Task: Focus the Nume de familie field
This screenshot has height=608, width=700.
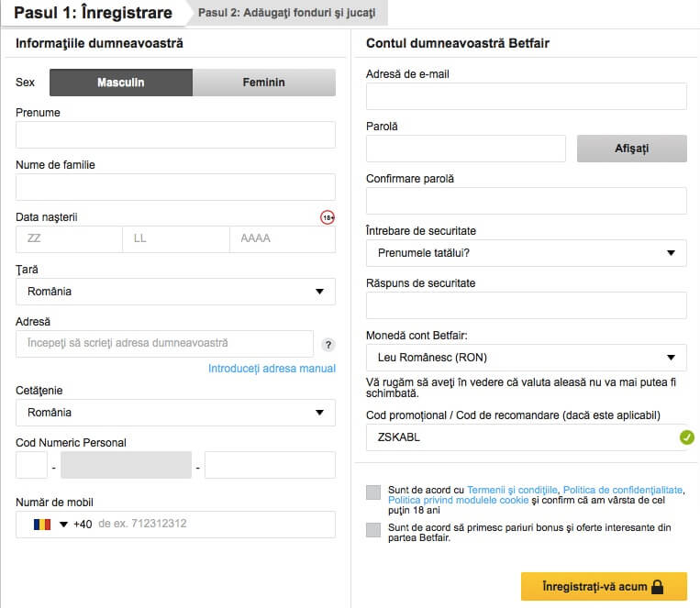Action: [175, 187]
